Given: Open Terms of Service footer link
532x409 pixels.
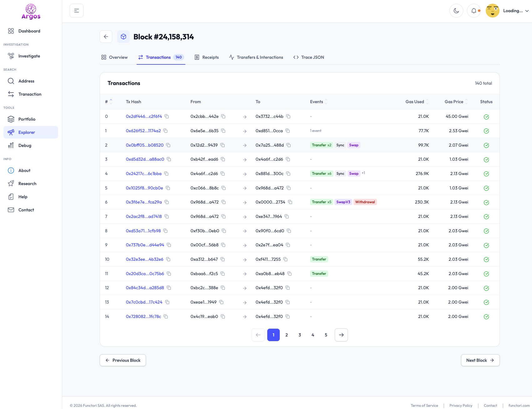Looking at the screenshot, I should (424, 406).
